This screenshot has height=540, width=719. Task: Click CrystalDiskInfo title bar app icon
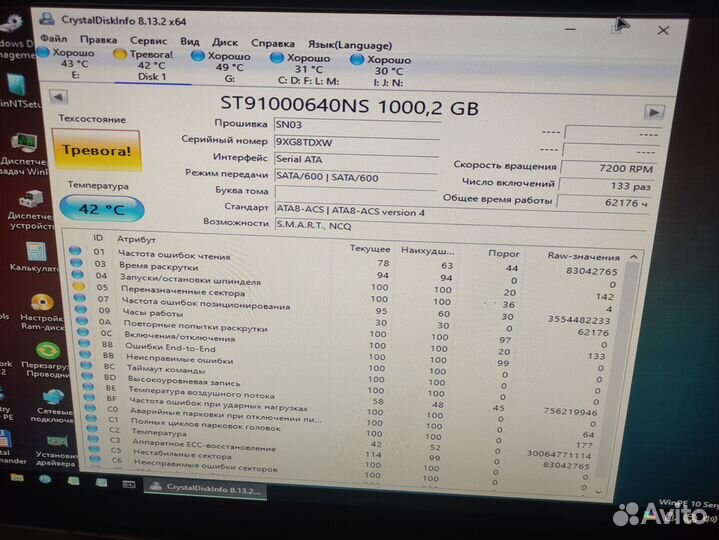coord(47,18)
